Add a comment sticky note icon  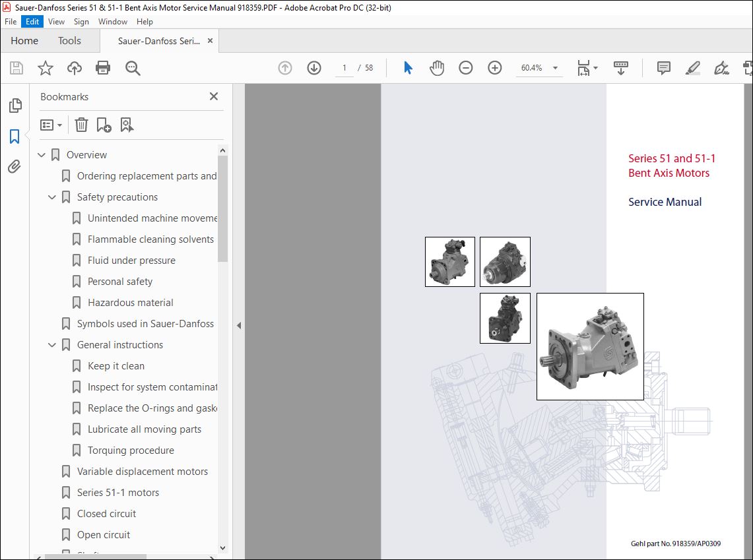pyautogui.click(x=664, y=68)
